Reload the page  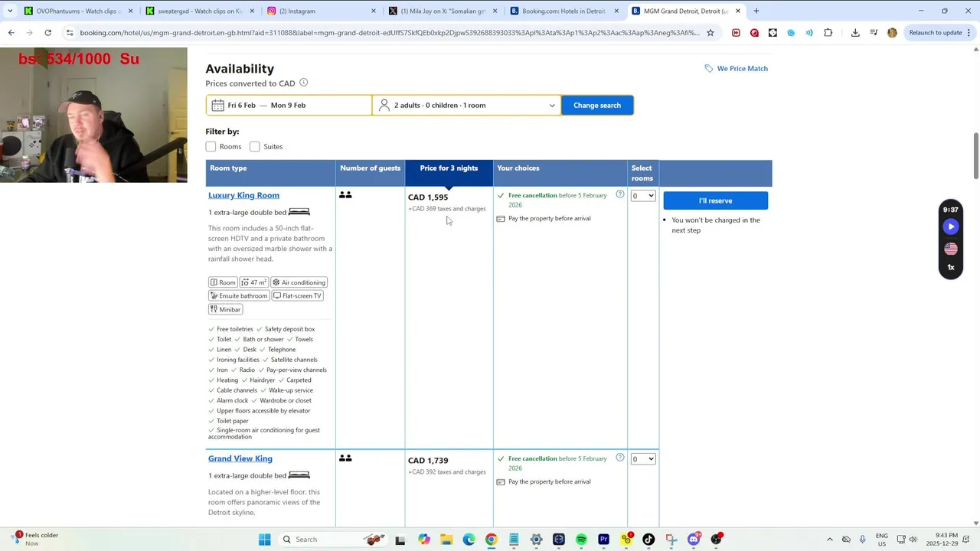click(x=47, y=33)
